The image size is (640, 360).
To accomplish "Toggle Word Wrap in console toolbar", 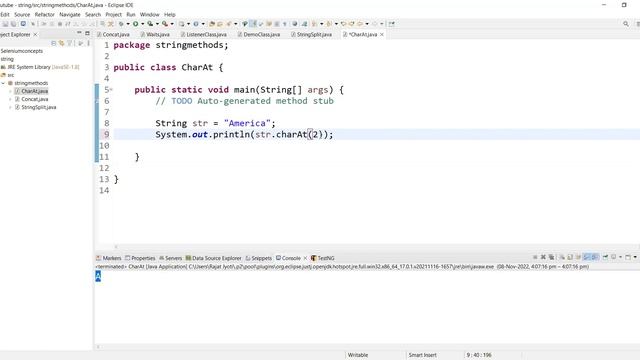I will pyautogui.click(x=578, y=257).
